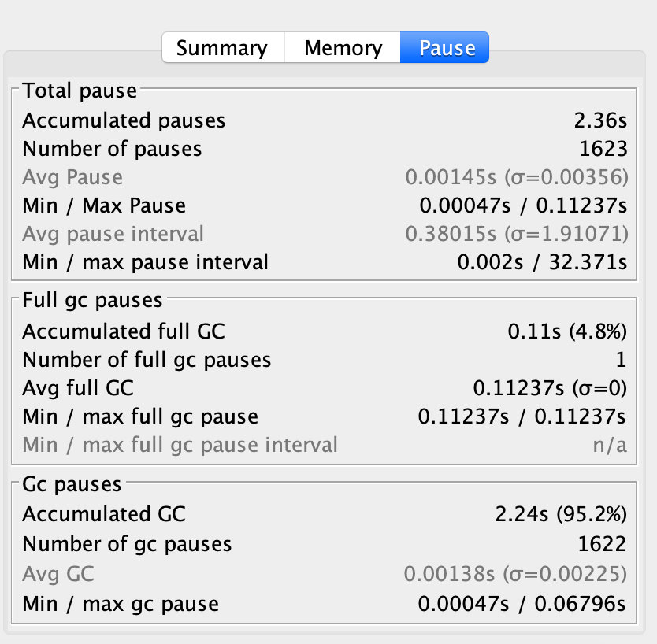Image resolution: width=657 pixels, height=644 pixels.
Task: Click the Total pause section heading
Action: 80,91
